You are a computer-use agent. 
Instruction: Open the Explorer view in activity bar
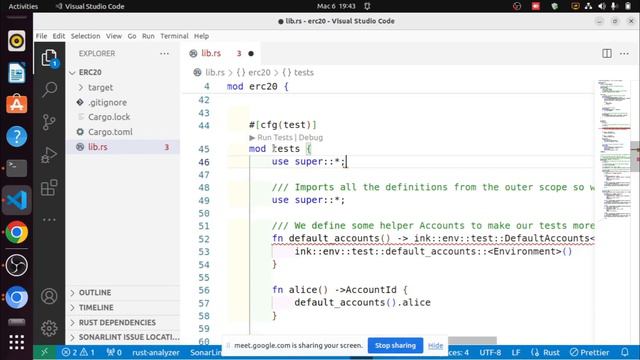(x=49, y=58)
